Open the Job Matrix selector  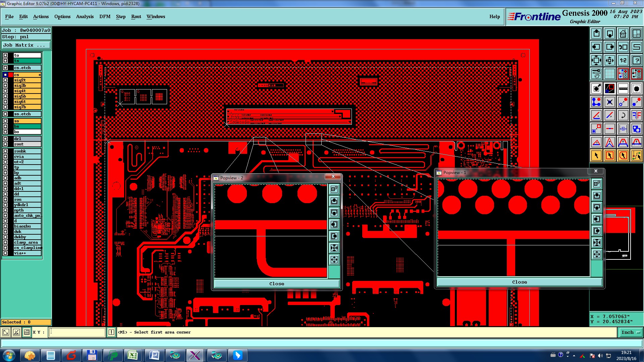point(26,45)
